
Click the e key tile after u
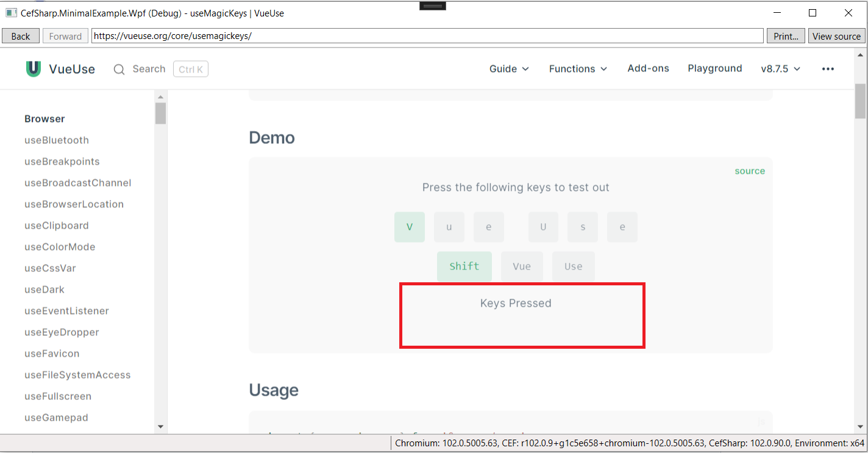pos(489,227)
